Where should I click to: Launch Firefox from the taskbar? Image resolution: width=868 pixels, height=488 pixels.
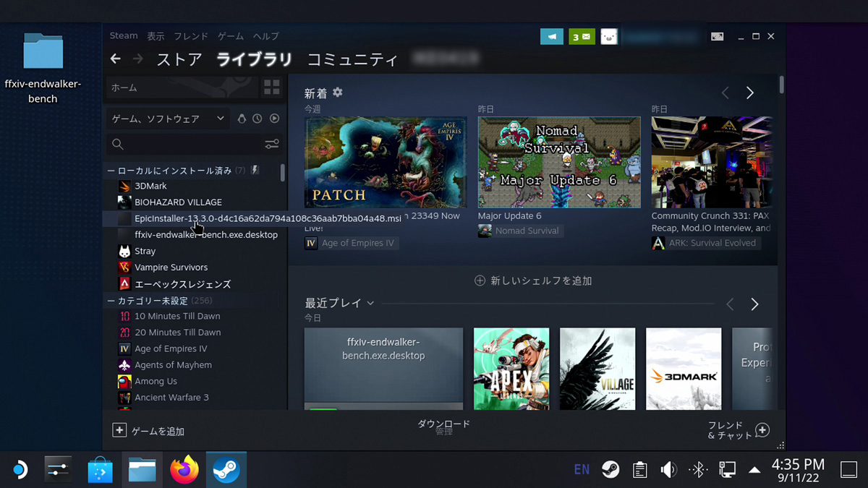[184, 470]
